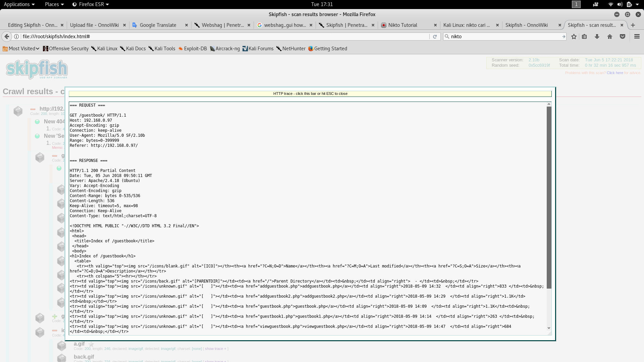
Task: Click the site information icon in address bar
Action: (x=16, y=37)
